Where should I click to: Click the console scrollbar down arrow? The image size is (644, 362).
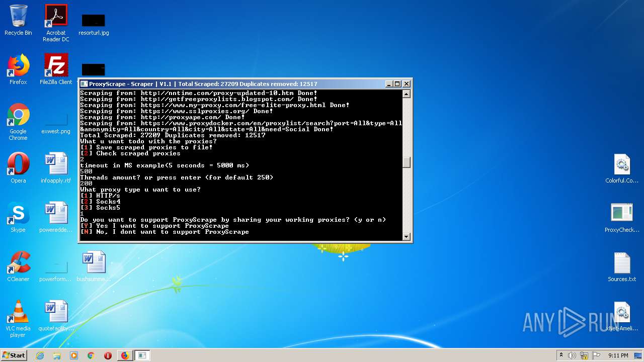pos(407,236)
